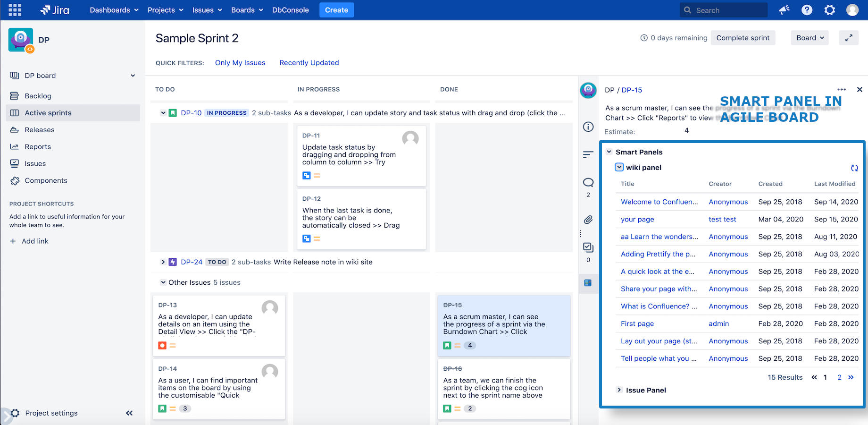The width and height of the screenshot is (868, 425).
Task: Go to page 2 of wiki results
Action: coord(839,377)
